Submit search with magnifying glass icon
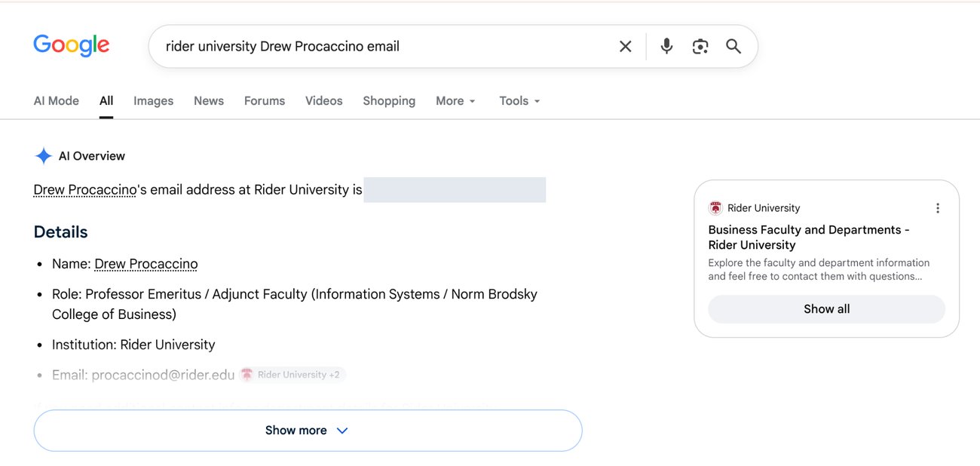980x466 pixels. (x=733, y=47)
